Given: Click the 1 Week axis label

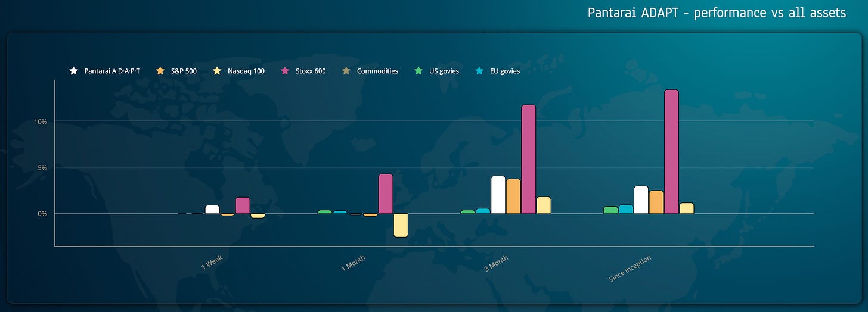Looking at the screenshot, I should coord(212,263).
